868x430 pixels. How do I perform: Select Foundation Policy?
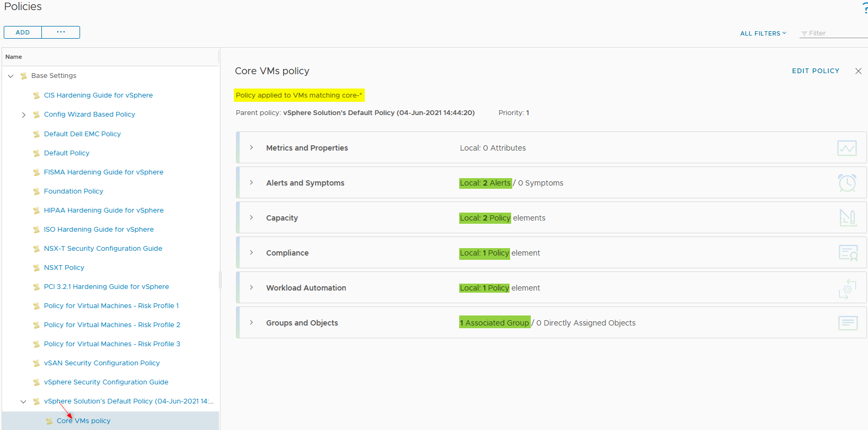pos(74,191)
